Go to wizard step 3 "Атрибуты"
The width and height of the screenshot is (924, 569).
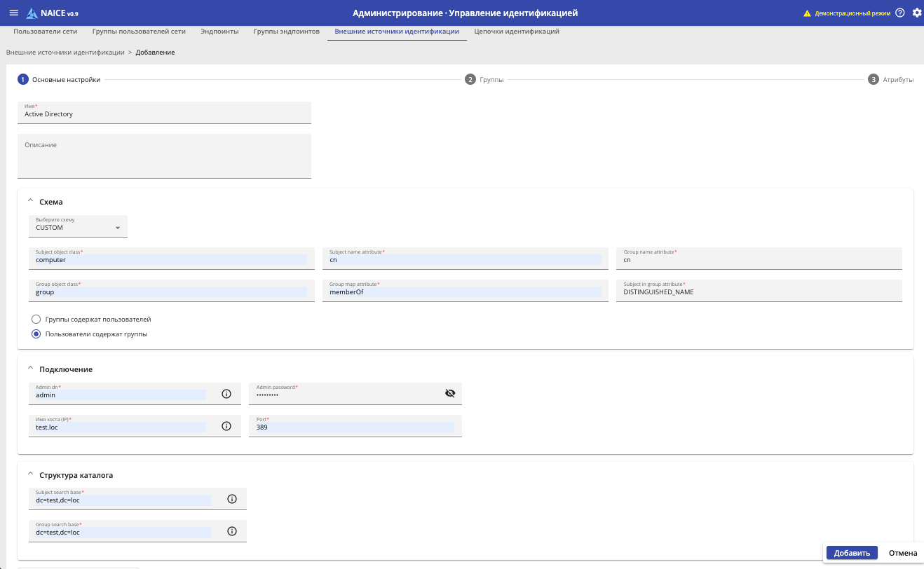891,80
